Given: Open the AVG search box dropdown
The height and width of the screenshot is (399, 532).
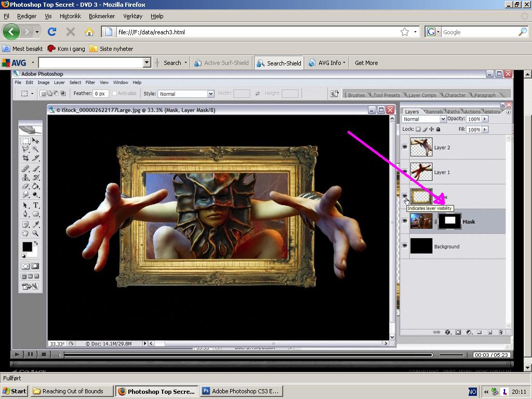Looking at the screenshot, I should 147,62.
